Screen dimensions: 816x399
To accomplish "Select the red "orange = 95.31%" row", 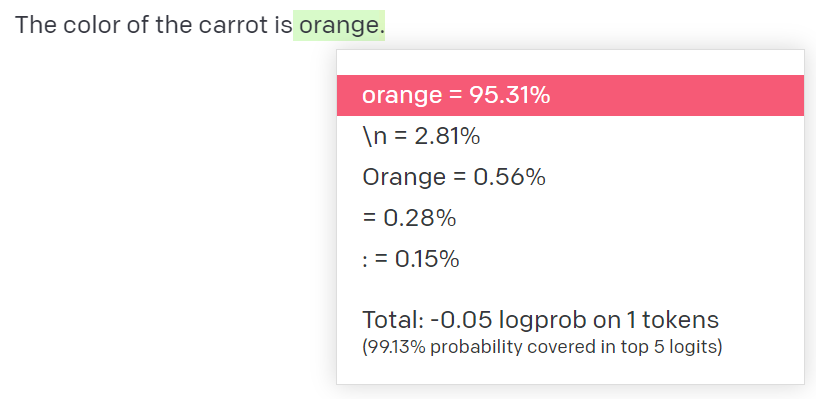I will 570,95.
